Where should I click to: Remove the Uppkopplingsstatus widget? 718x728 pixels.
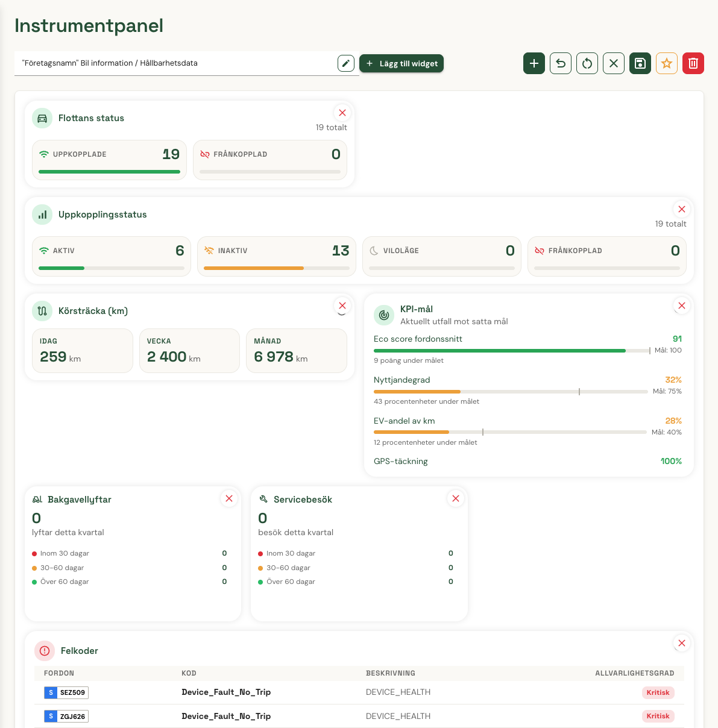682,209
